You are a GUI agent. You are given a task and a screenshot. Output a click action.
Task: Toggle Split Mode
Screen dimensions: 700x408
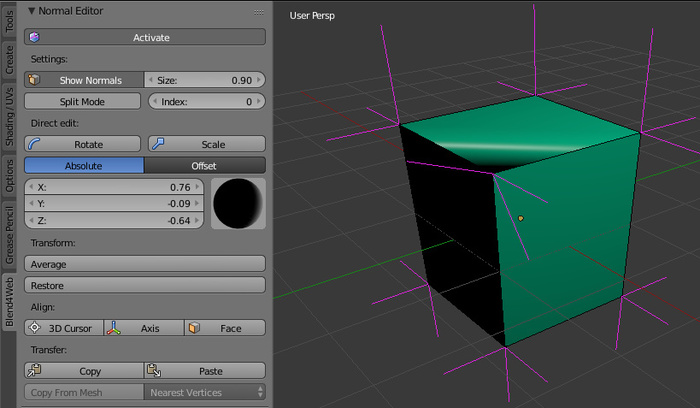84,101
